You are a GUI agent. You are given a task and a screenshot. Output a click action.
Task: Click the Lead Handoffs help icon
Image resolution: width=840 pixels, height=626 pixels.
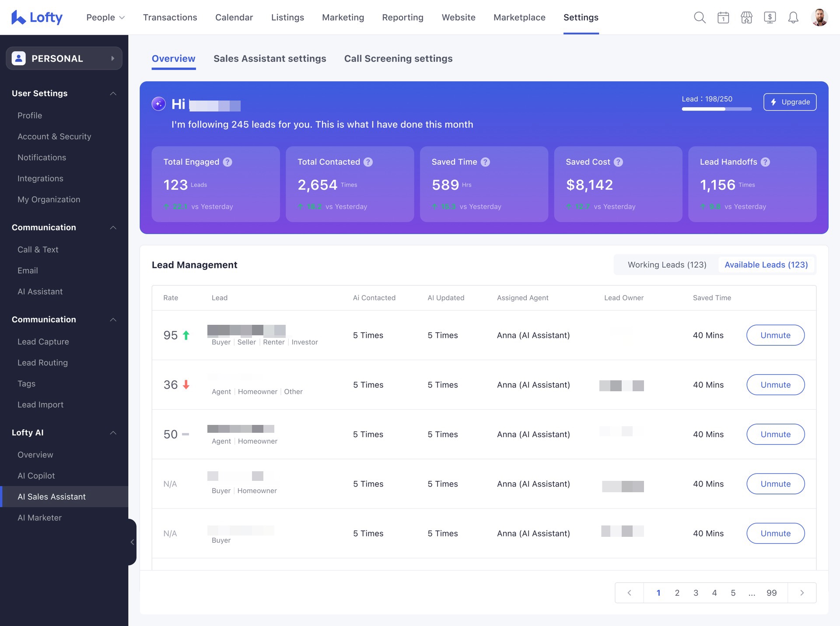tap(765, 162)
